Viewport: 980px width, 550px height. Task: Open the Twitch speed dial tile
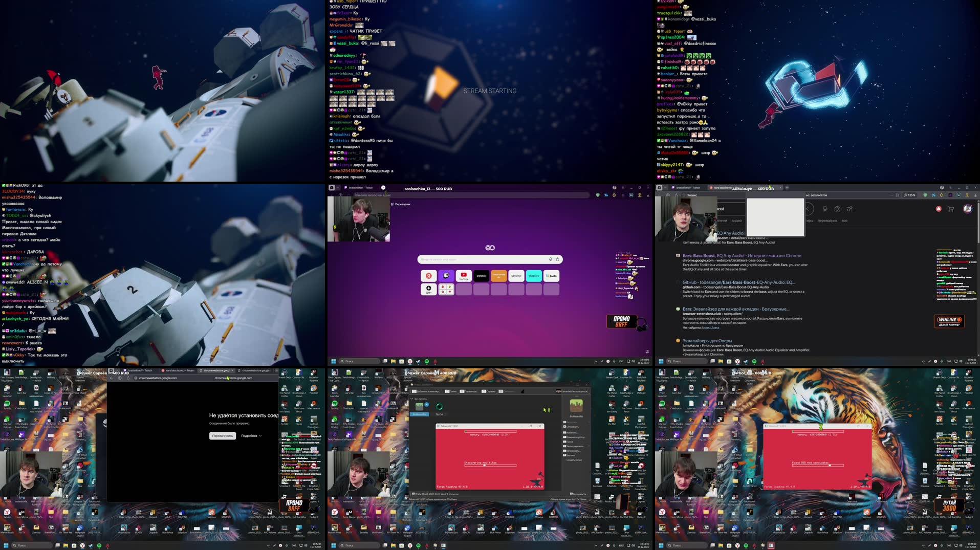[x=446, y=276]
